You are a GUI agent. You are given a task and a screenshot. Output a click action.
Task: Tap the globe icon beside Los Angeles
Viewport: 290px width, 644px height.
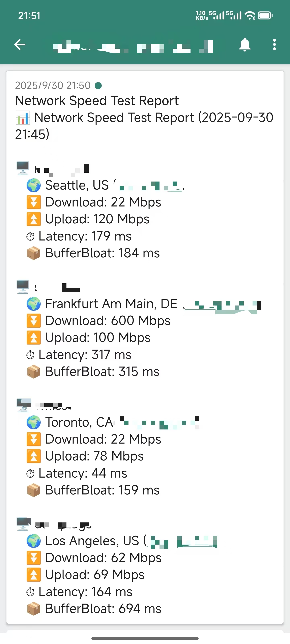[x=33, y=541]
